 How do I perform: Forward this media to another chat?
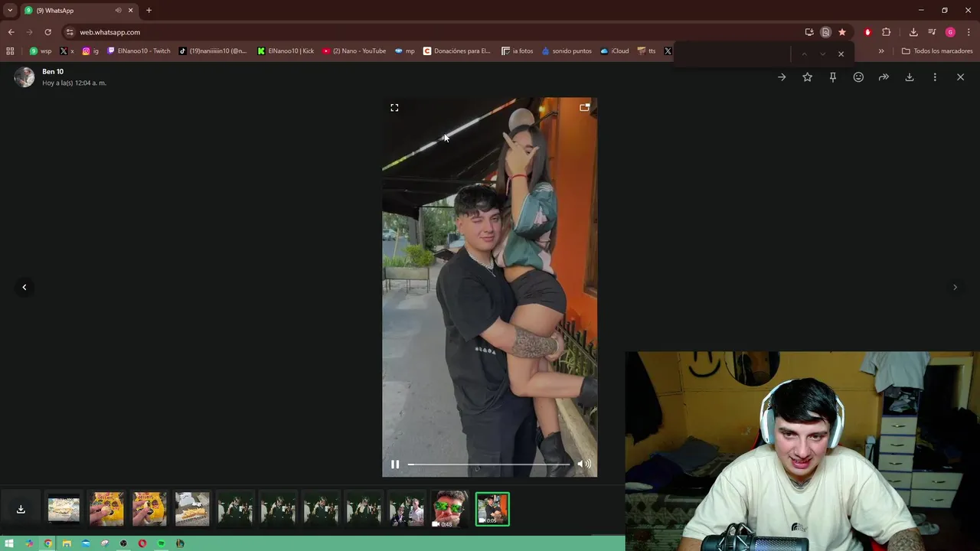pyautogui.click(x=884, y=77)
